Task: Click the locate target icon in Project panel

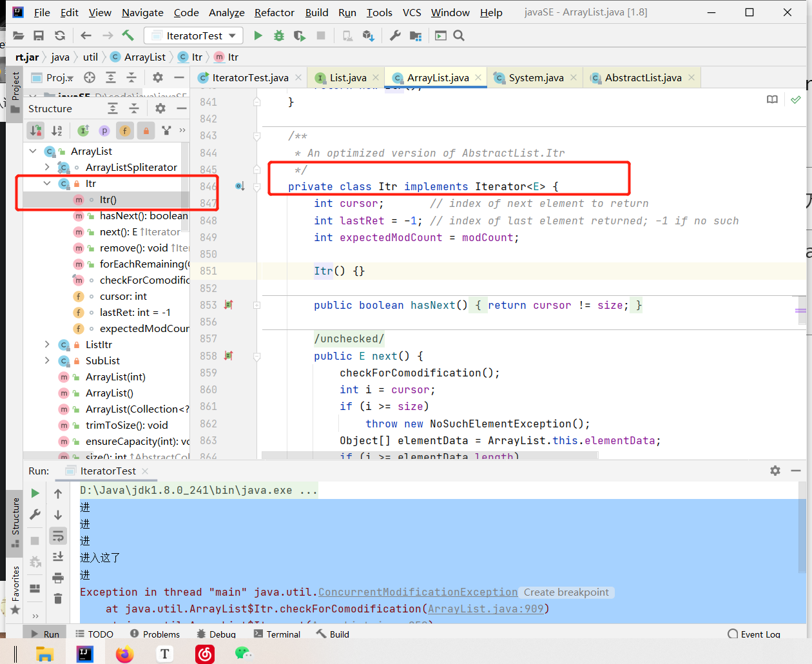Action: (90, 77)
